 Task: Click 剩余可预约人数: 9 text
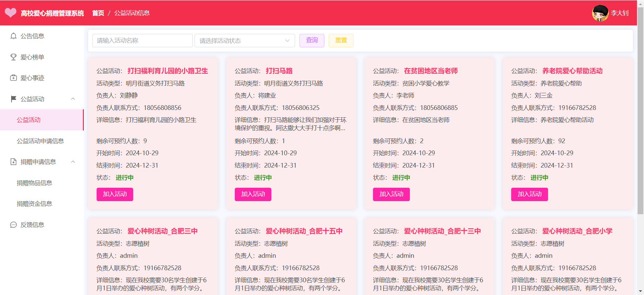pyautogui.click(x=122, y=141)
